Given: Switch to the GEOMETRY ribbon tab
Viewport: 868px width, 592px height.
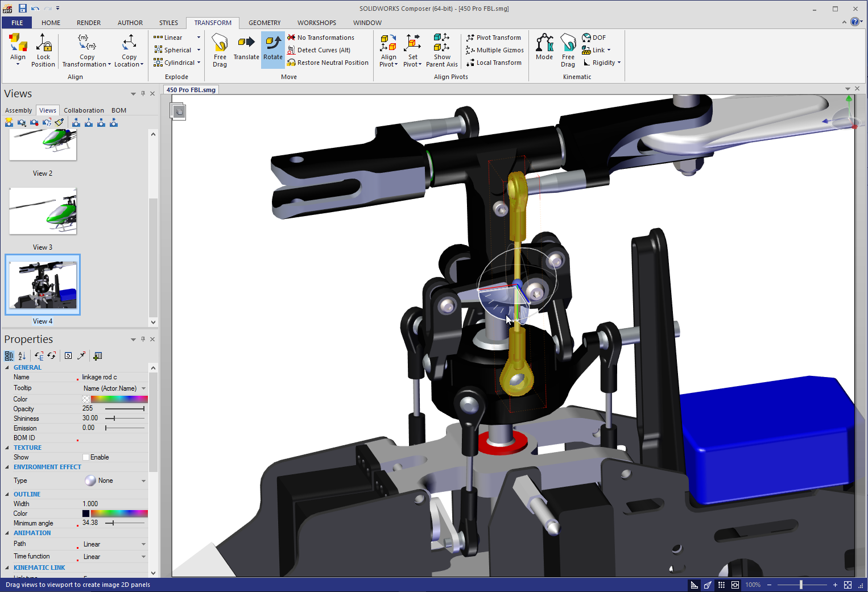Looking at the screenshot, I should click(264, 23).
